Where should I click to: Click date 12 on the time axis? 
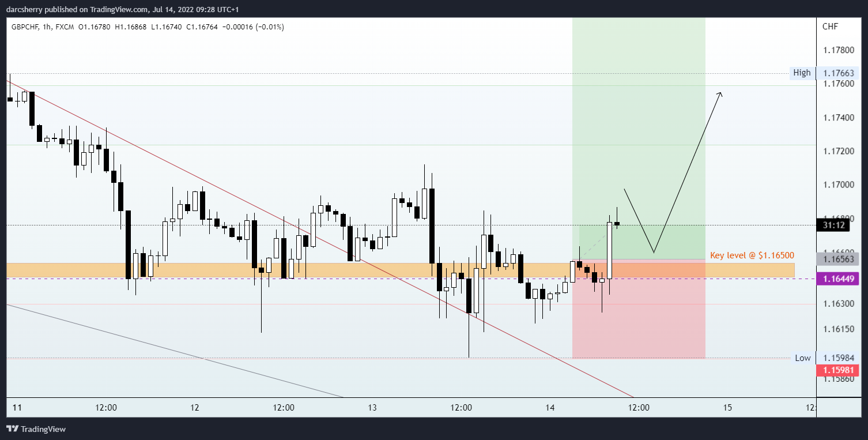(x=195, y=408)
